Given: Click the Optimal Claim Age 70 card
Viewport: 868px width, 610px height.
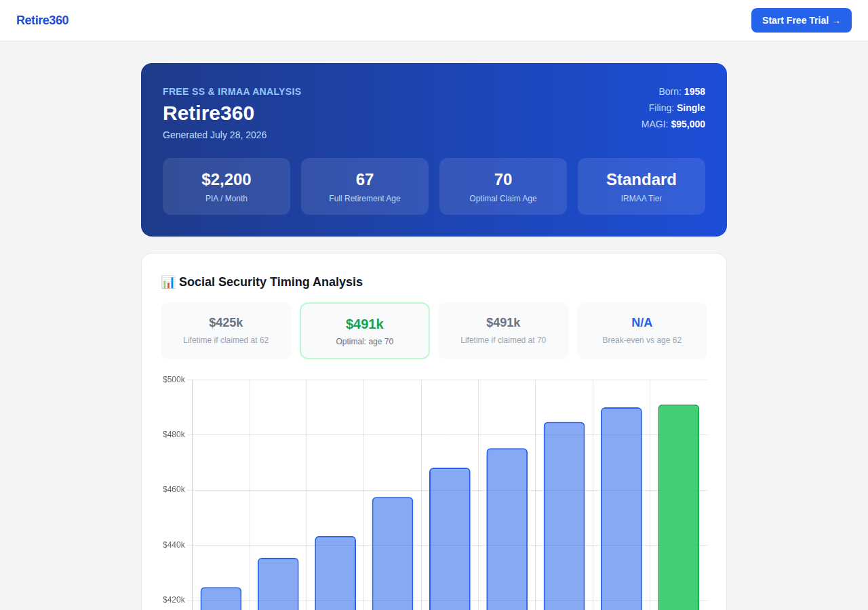Looking at the screenshot, I should (503, 186).
